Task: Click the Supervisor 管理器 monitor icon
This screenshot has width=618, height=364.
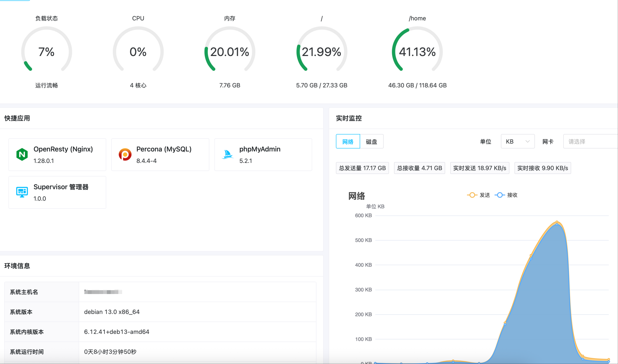Action: [22, 192]
